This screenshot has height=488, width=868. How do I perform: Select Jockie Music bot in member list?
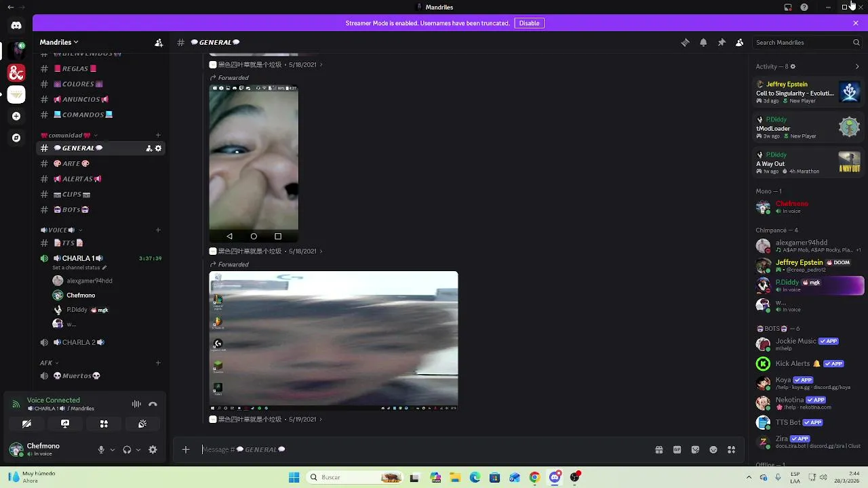pyautogui.click(x=807, y=344)
